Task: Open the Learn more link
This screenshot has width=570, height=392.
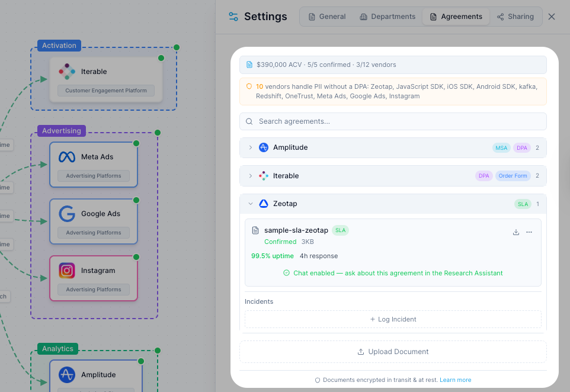Action: 455,380
